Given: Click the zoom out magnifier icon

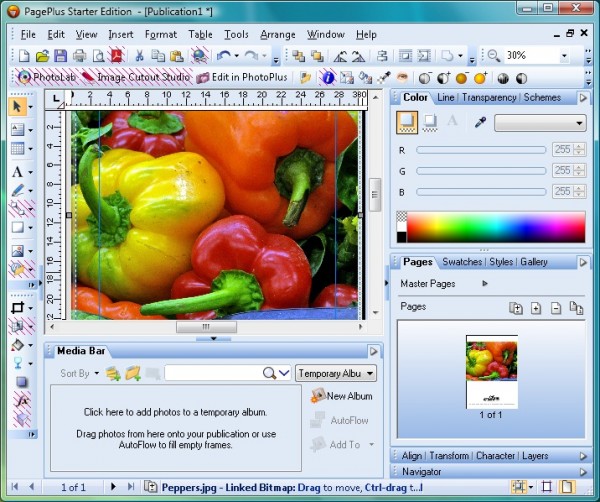Looking at the screenshot, I should click(x=493, y=56).
